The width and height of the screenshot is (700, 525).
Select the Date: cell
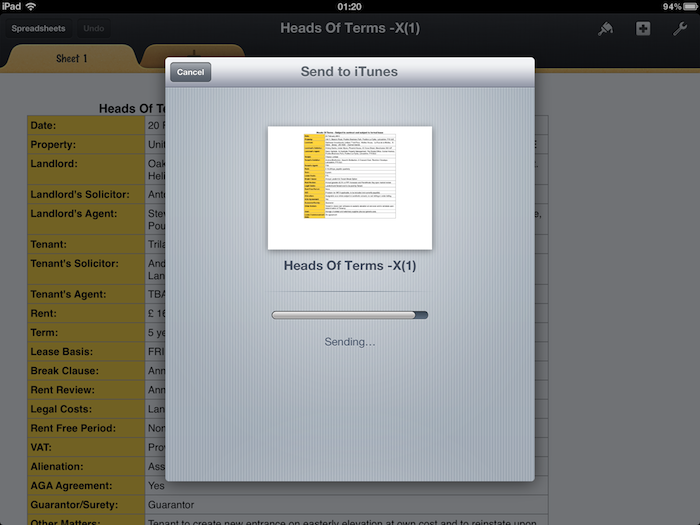(x=86, y=125)
